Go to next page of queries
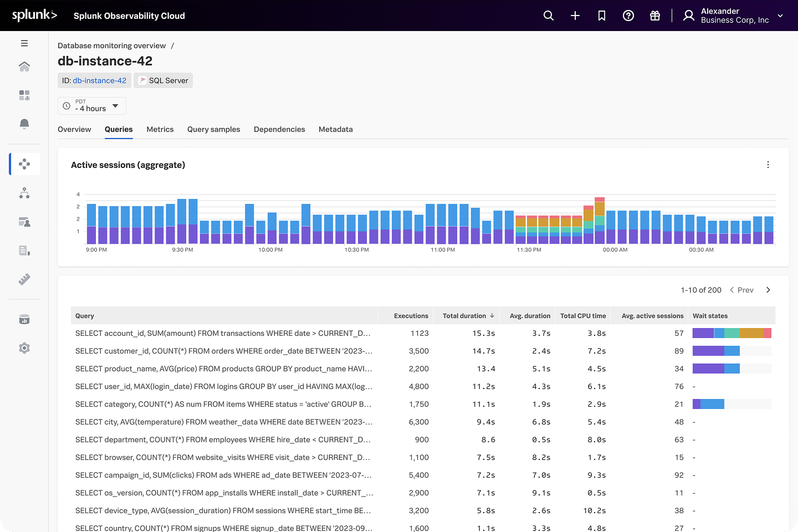The image size is (798, 532). point(768,290)
